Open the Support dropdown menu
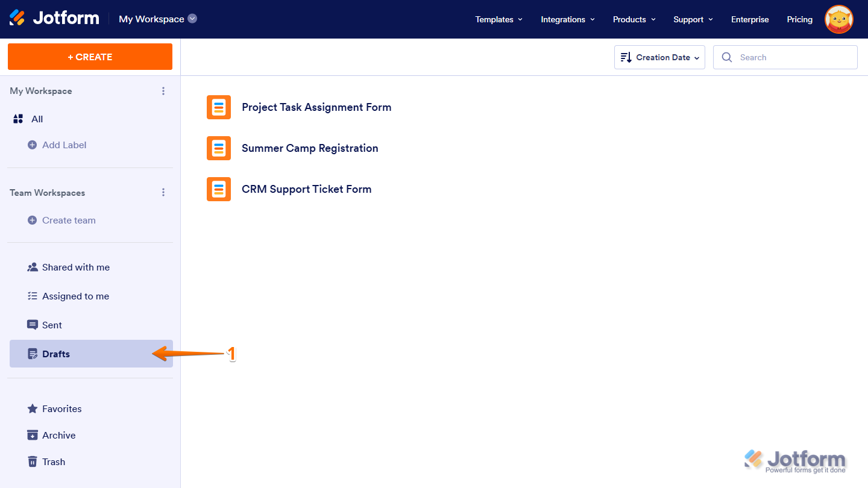The height and width of the screenshot is (488, 868). coord(693,19)
